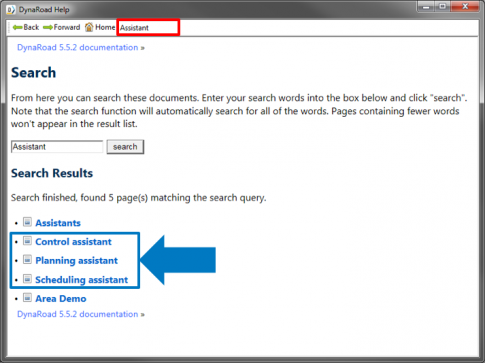Click the page icon beside Control assistant
This screenshot has height=363, width=485.
[27, 241]
